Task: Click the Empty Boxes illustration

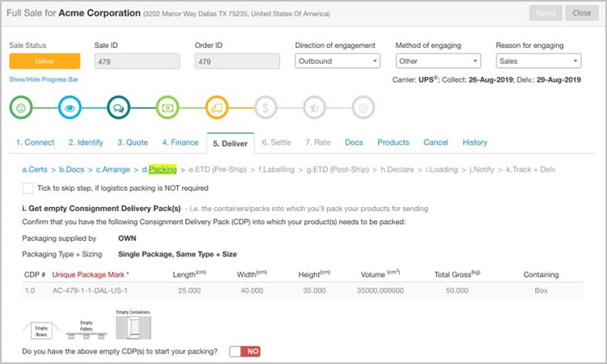Action: coord(41,331)
